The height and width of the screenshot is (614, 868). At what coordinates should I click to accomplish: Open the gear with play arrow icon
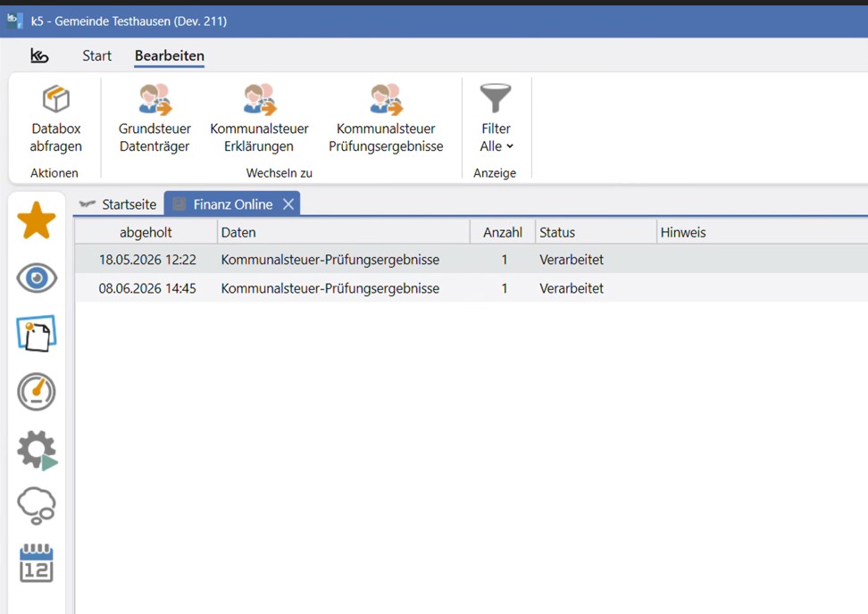(38, 451)
